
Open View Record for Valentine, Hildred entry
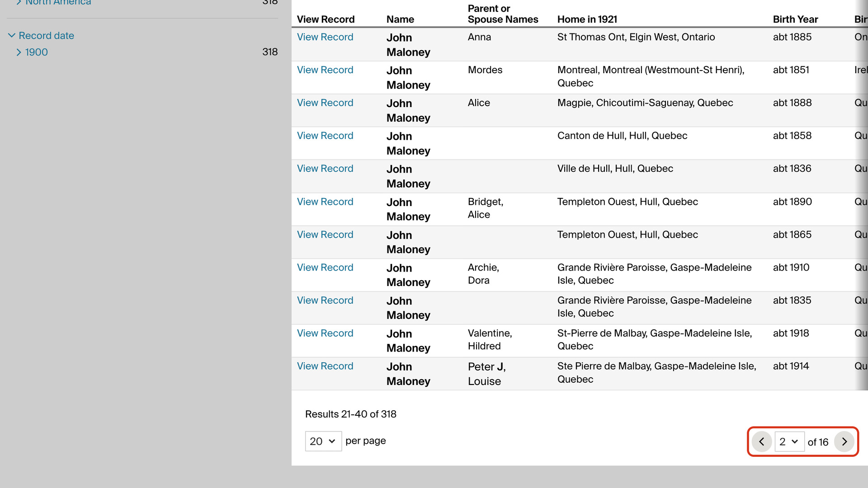325,333
